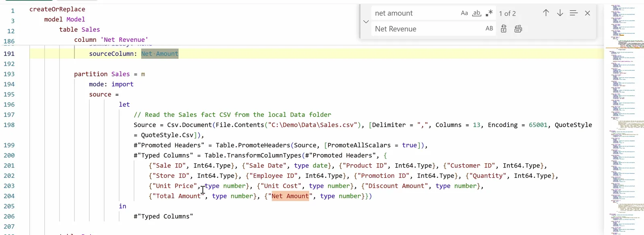Click highlighted 'Net Amount' on line 191
The image size is (644, 235).
[160, 54]
